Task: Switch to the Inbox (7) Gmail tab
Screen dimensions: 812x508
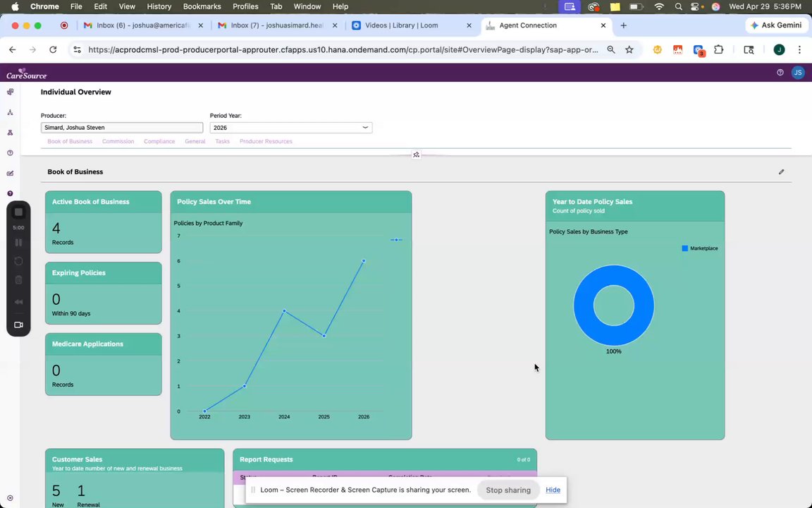Action: [x=277, y=25]
